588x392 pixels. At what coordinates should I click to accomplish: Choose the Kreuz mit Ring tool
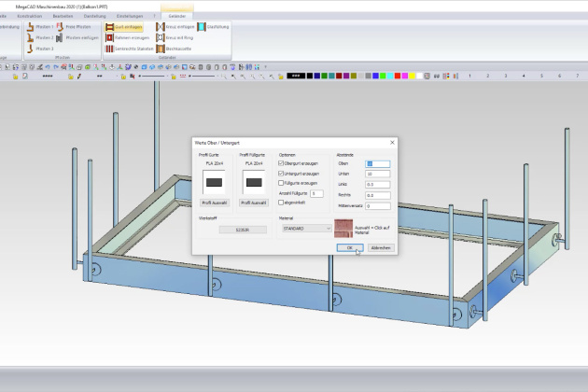pos(161,38)
